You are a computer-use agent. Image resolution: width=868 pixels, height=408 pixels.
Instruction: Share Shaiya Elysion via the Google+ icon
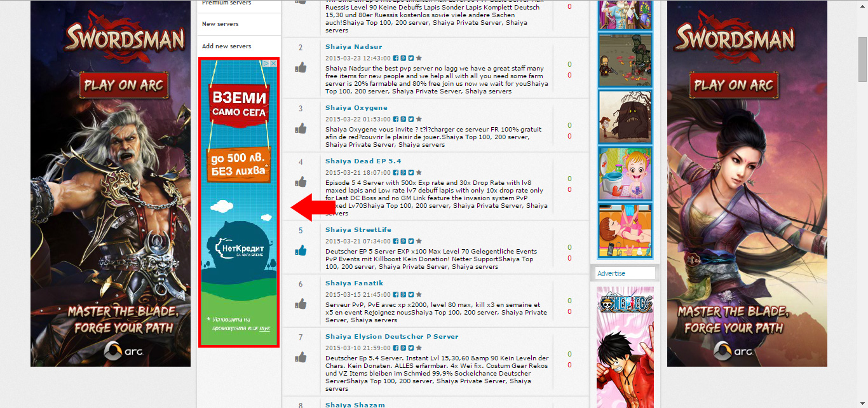[403, 348]
